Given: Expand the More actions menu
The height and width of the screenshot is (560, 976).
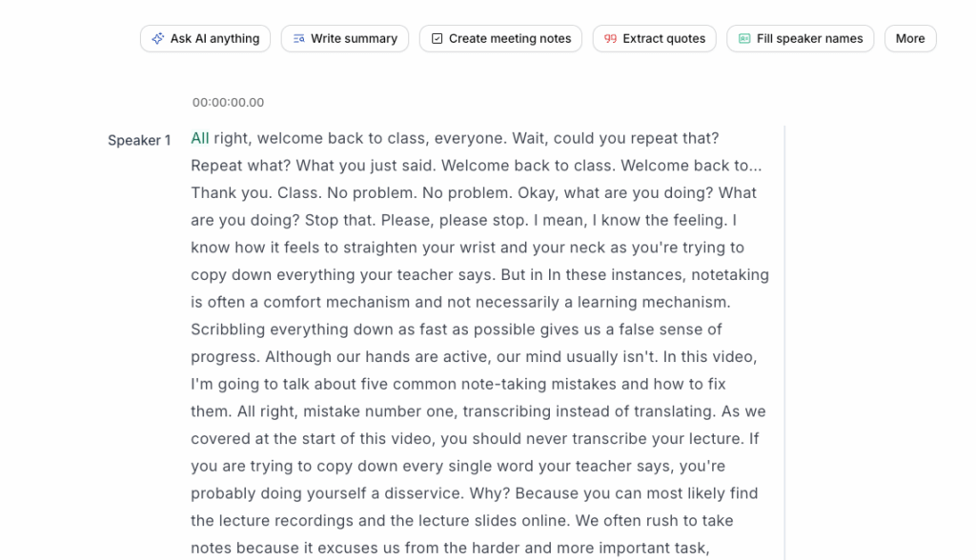Looking at the screenshot, I should click(x=910, y=39).
